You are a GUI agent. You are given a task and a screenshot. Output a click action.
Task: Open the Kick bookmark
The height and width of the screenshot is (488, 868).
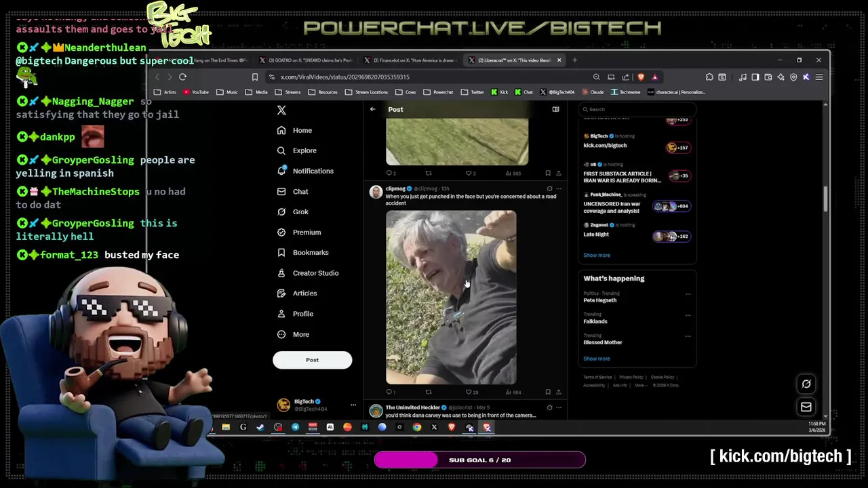click(498, 92)
